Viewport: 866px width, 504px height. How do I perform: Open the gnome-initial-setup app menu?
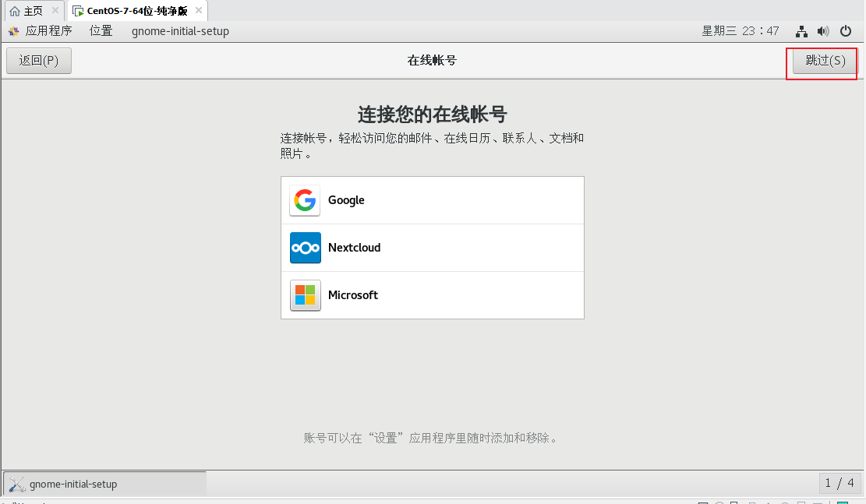click(180, 31)
